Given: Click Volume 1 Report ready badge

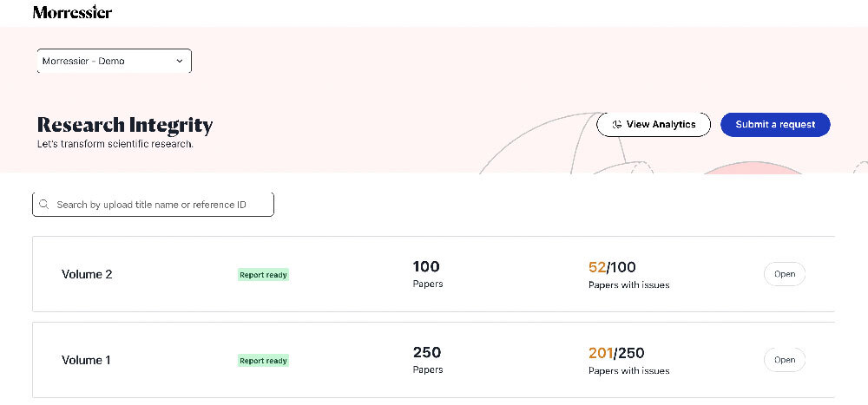Looking at the screenshot, I should [264, 361].
